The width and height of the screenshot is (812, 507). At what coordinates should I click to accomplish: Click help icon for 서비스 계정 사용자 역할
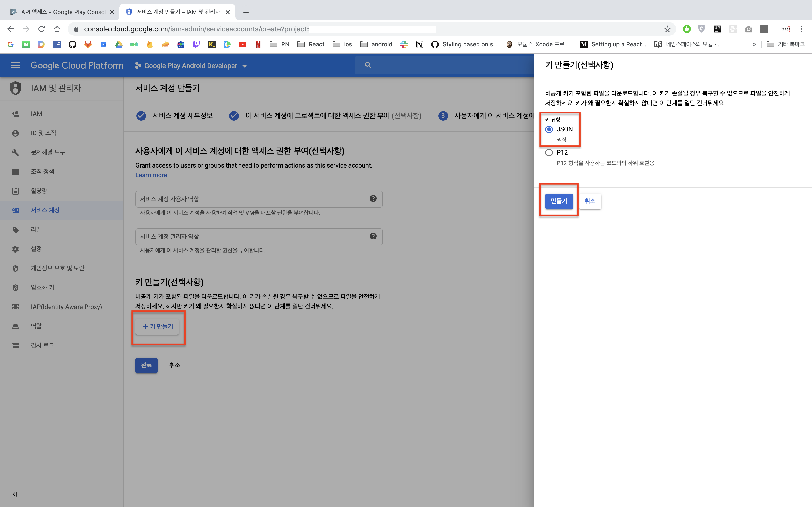tap(373, 198)
